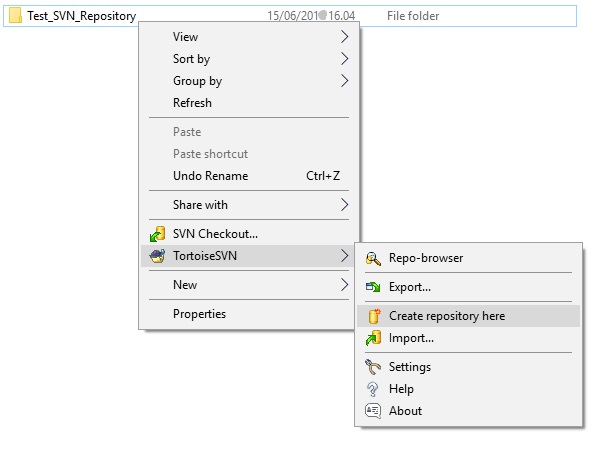The image size is (598, 449).
Task: Click the Repo-browser magnifier icon
Action: tap(373, 258)
